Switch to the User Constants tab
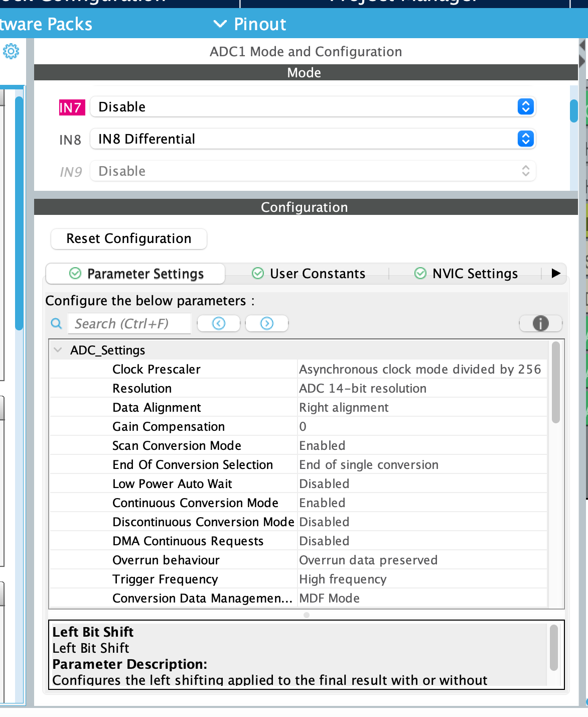The image size is (588, 717). point(317,273)
